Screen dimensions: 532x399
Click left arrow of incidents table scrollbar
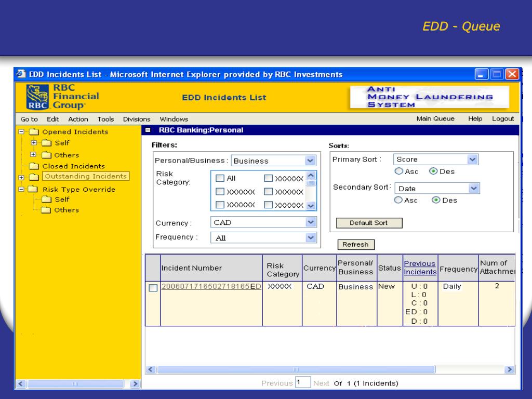coord(151,369)
